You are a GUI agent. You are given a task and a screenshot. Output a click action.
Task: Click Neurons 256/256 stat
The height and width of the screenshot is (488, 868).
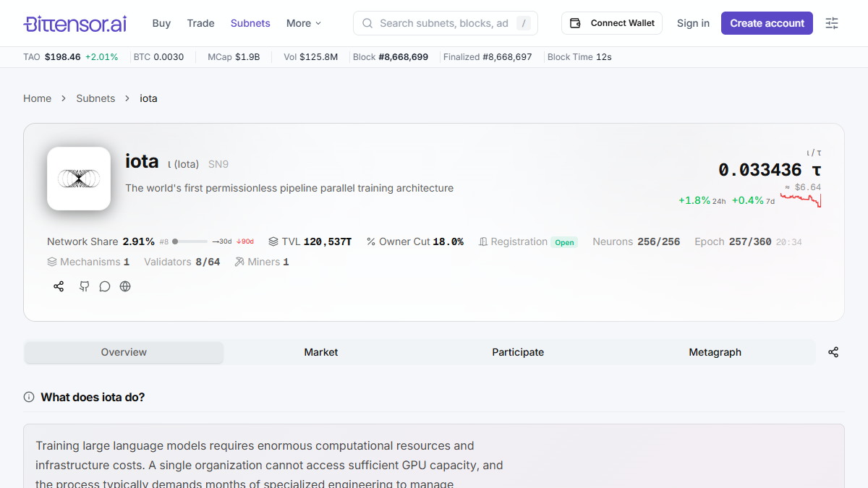[637, 241]
